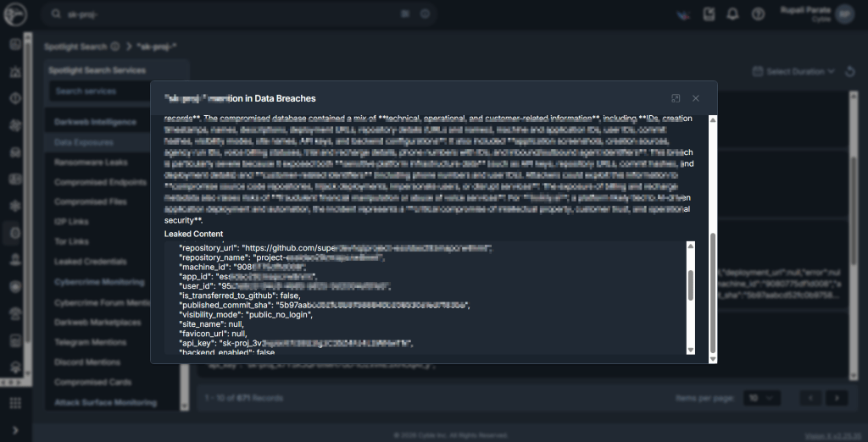The image size is (868, 442).
Task: Click the "favicon_url": null line
Action: [213, 334]
